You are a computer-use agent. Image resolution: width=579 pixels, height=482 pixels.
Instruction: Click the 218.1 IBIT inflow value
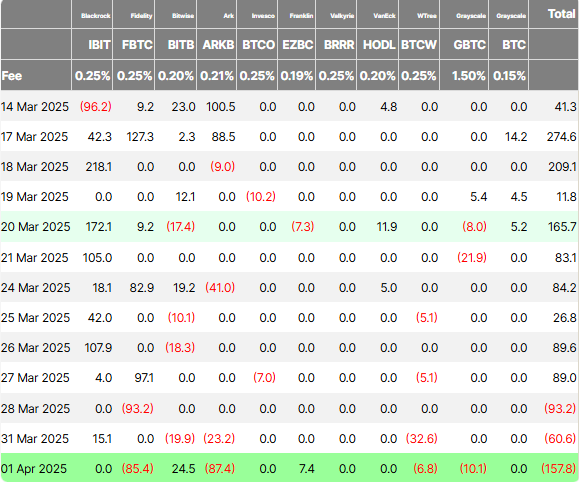point(99,167)
